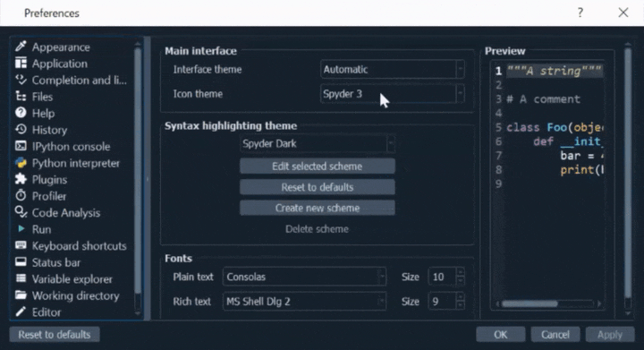
Task: Click the Help question mark icon in sidebar
Action: pos(21,113)
